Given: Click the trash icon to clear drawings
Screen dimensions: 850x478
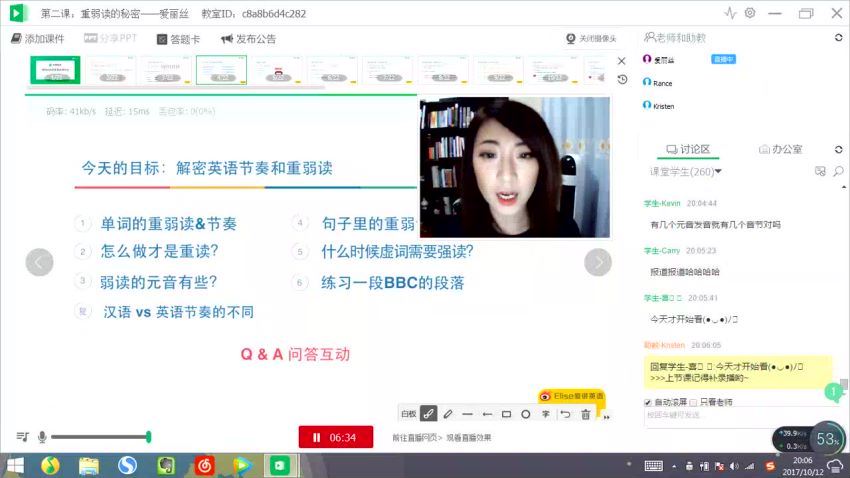Looking at the screenshot, I should [585, 413].
